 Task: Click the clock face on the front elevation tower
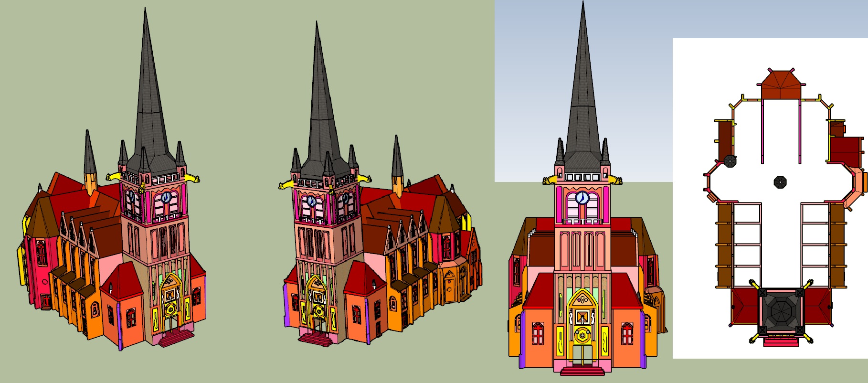(582, 198)
